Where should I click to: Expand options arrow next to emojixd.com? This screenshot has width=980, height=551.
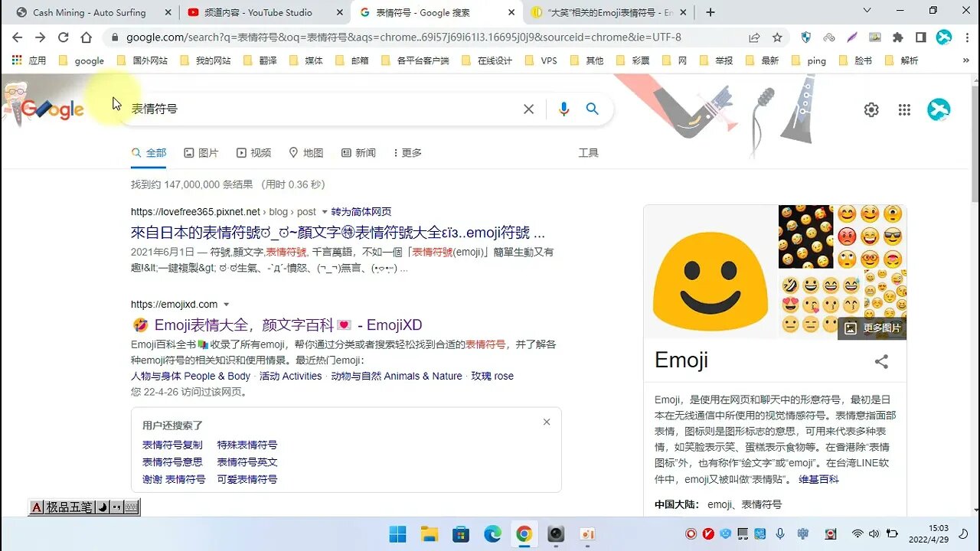pyautogui.click(x=226, y=305)
